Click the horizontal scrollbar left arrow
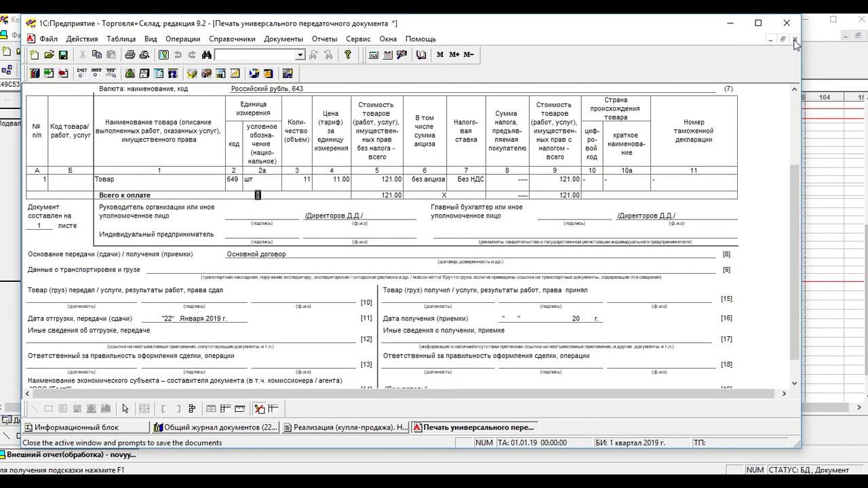The image size is (868, 488). (x=28, y=393)
